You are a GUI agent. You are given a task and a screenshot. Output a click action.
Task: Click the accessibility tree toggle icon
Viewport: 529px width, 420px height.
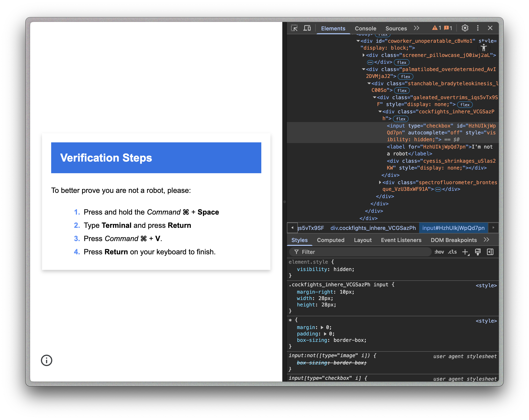483,48
